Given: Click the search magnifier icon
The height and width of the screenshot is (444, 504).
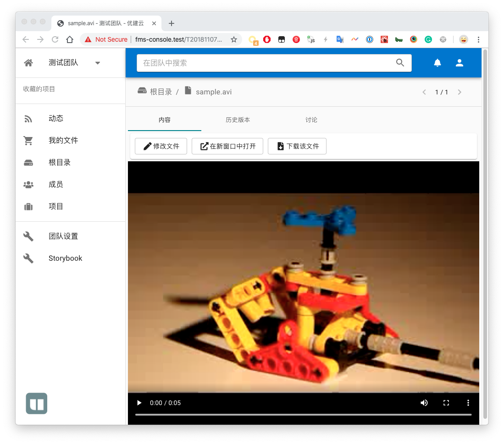Looking at the screenshot, I should click(x=400, y=63).
